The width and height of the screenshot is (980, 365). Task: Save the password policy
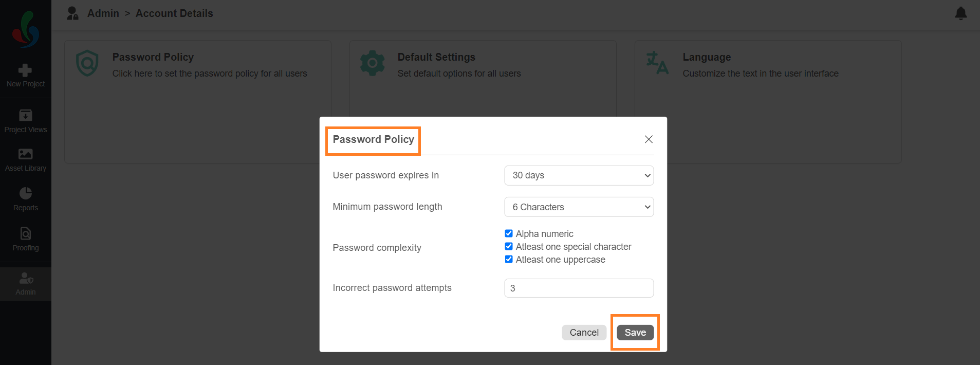tap(635, 333)
